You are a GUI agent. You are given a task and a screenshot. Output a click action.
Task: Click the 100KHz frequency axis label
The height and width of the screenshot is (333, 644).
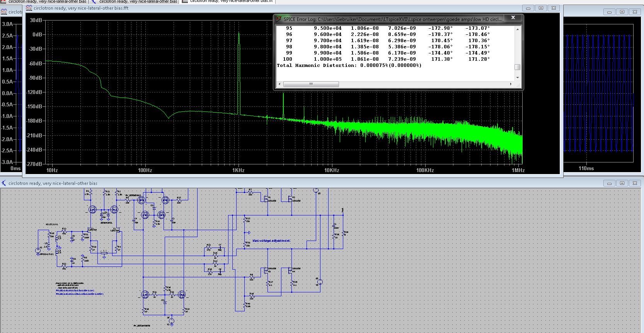point(425,170)
